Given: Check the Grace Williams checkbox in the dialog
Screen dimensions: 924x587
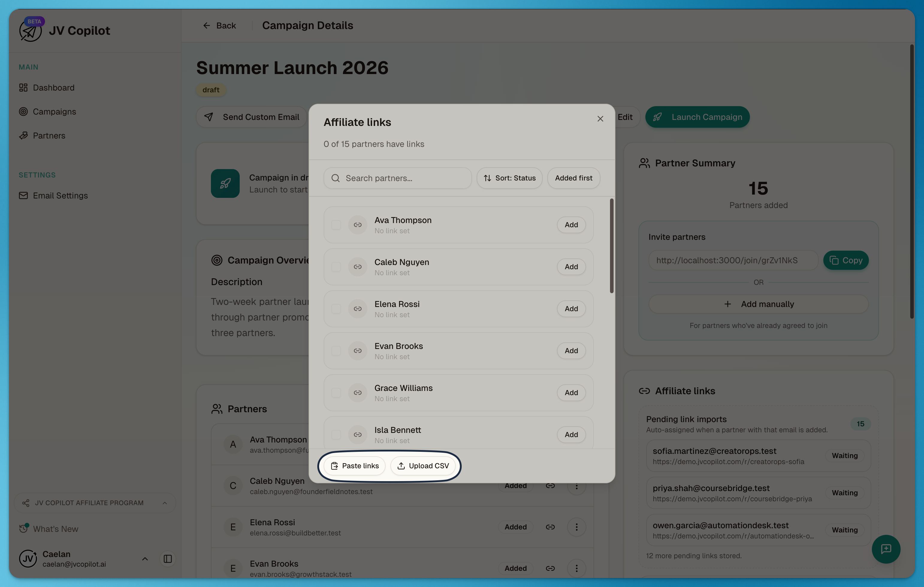Looking at the screenshot, I should click(336, 393).
